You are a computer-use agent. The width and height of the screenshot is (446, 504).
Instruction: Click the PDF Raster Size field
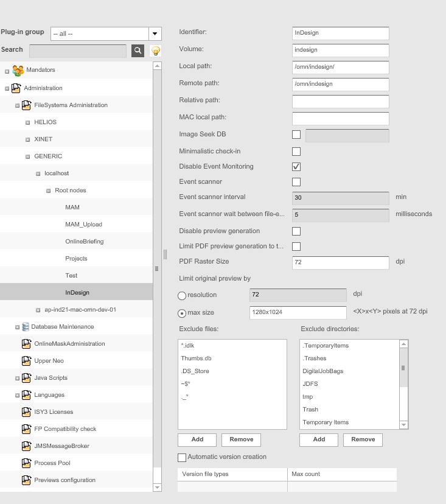pyautogui.click(x=341, y=262)
